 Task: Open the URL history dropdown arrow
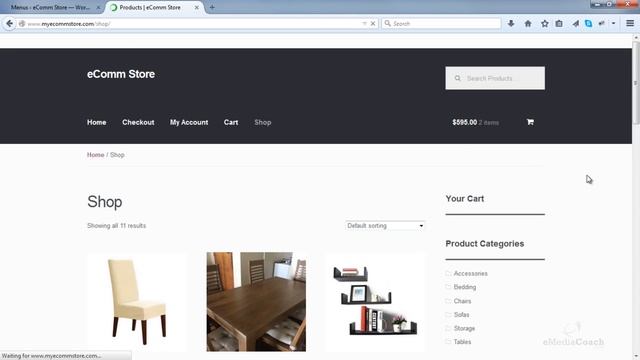[x=364, y=24]
